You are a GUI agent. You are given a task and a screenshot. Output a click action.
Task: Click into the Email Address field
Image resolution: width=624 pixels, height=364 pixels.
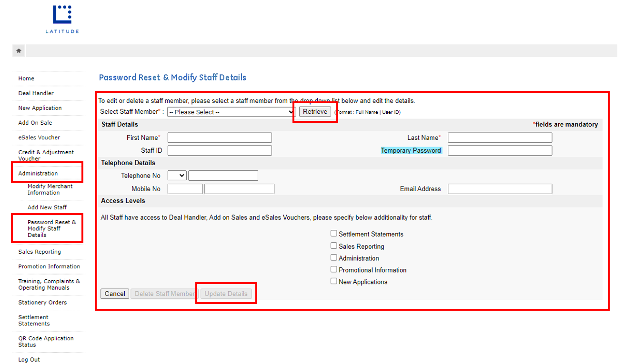point(500,189)
